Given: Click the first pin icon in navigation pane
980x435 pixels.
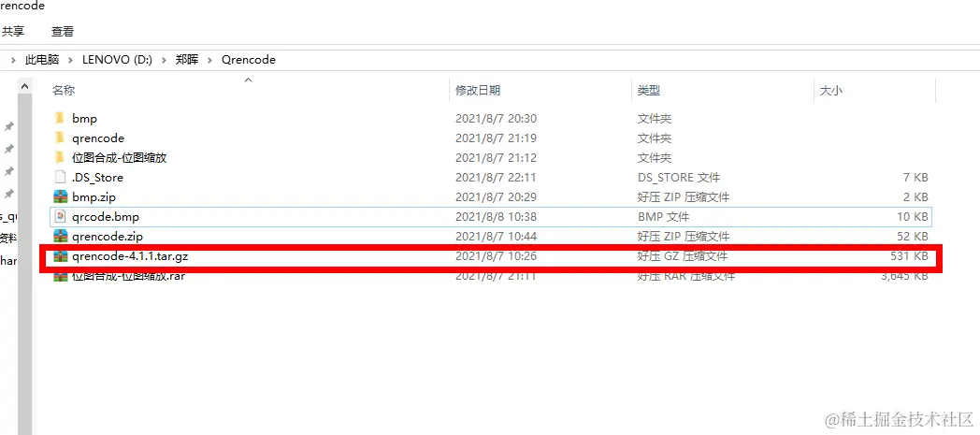Looking at the screenshot, I should click(x=8, y=126).
